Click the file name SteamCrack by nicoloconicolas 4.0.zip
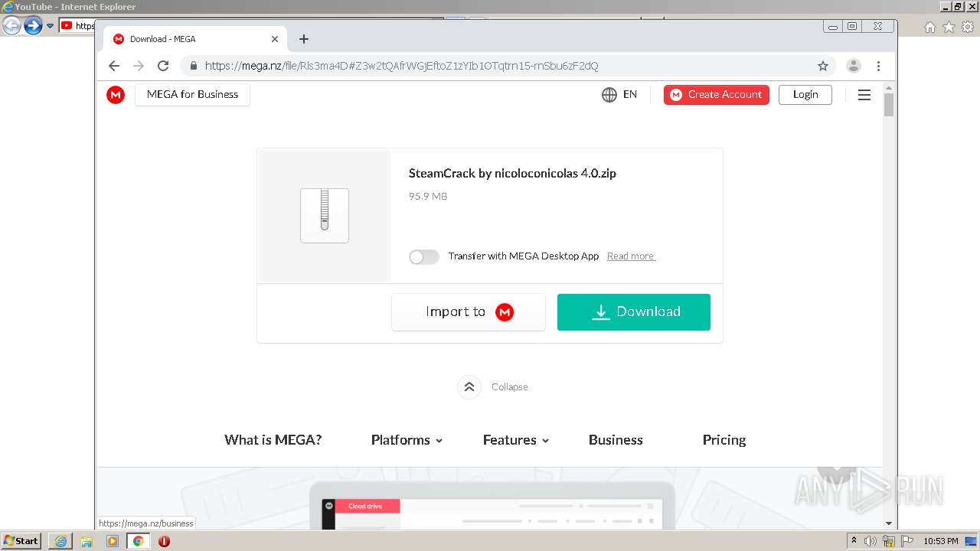This screenshot has width=980, height=551. (x=512, y=174)
